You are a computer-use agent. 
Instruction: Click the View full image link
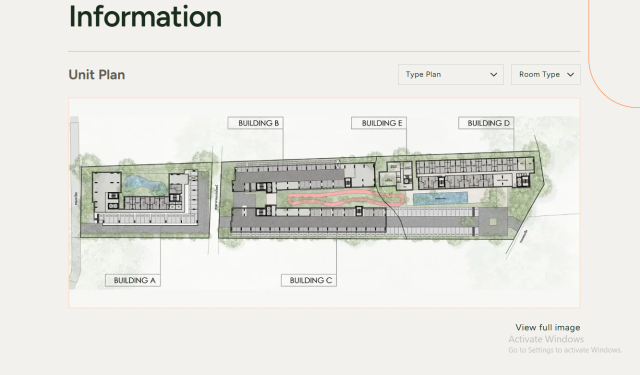547,328
